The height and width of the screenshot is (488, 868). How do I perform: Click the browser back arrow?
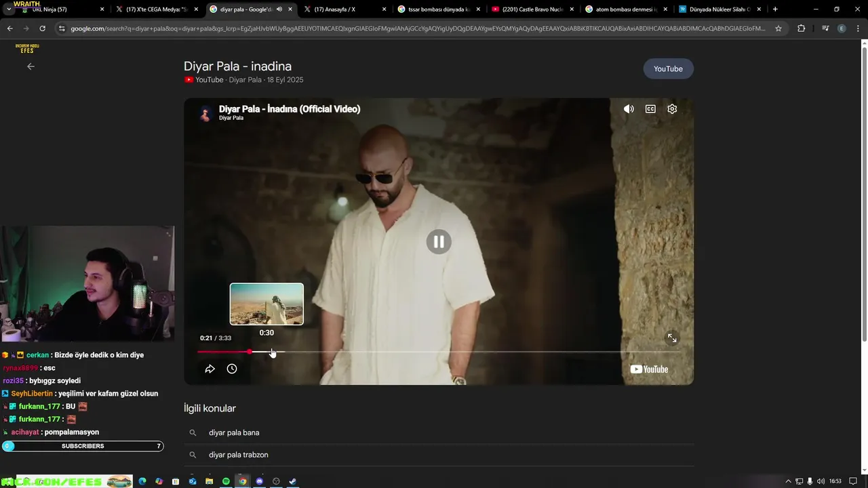[x=9, y=28]
